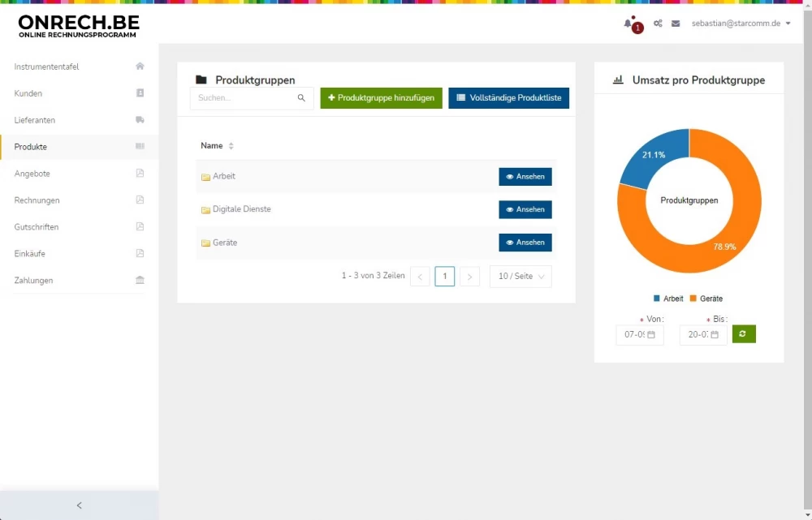Collapse the sidebar with bottom chevron
The height and width of the screenshot is (520, 812).
(x=79, y=505)
